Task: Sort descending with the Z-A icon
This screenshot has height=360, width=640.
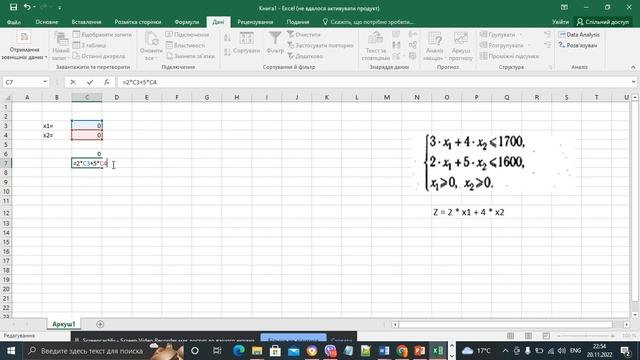Action: point(227,52)
